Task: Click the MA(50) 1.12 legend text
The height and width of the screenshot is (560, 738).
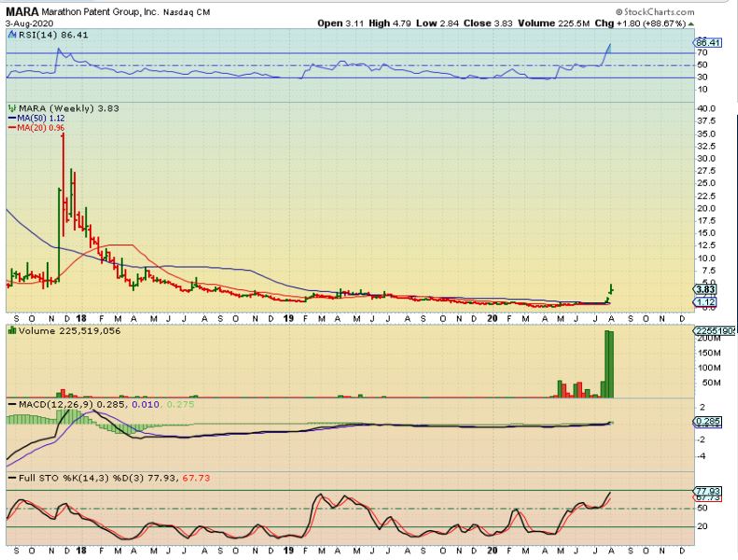Action: point(41,119)
